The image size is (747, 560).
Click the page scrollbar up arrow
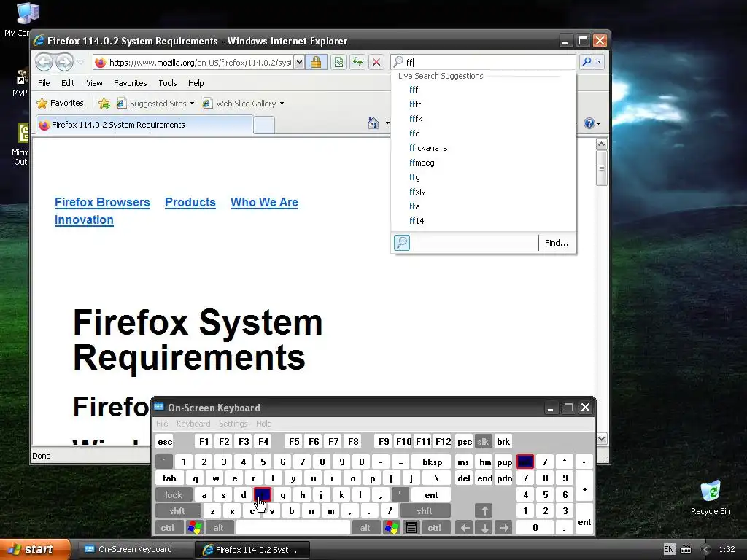click(x=601, y=144)
